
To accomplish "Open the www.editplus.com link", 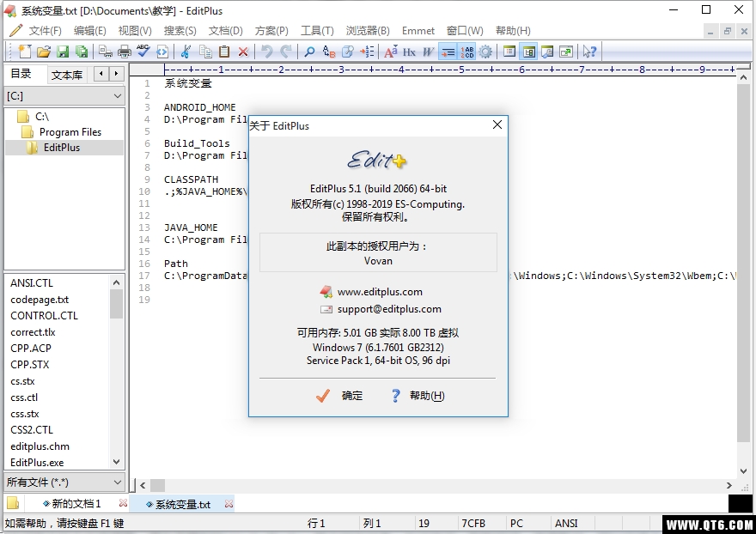I will coord(380,292).
